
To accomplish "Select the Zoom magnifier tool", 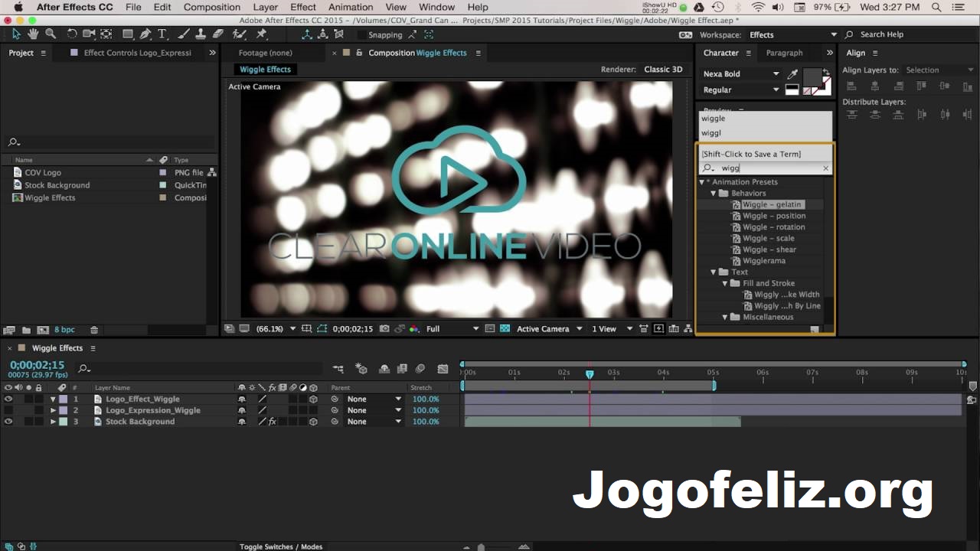I will 51,34.
